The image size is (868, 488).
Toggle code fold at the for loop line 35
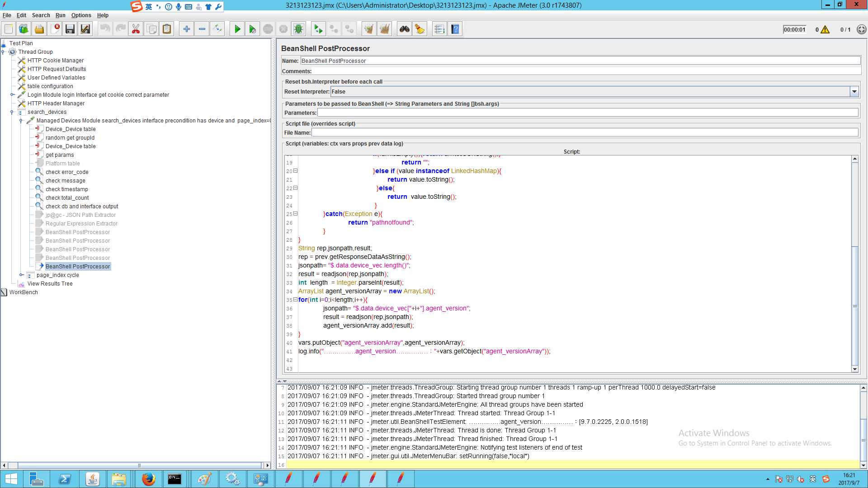point(295,300)
